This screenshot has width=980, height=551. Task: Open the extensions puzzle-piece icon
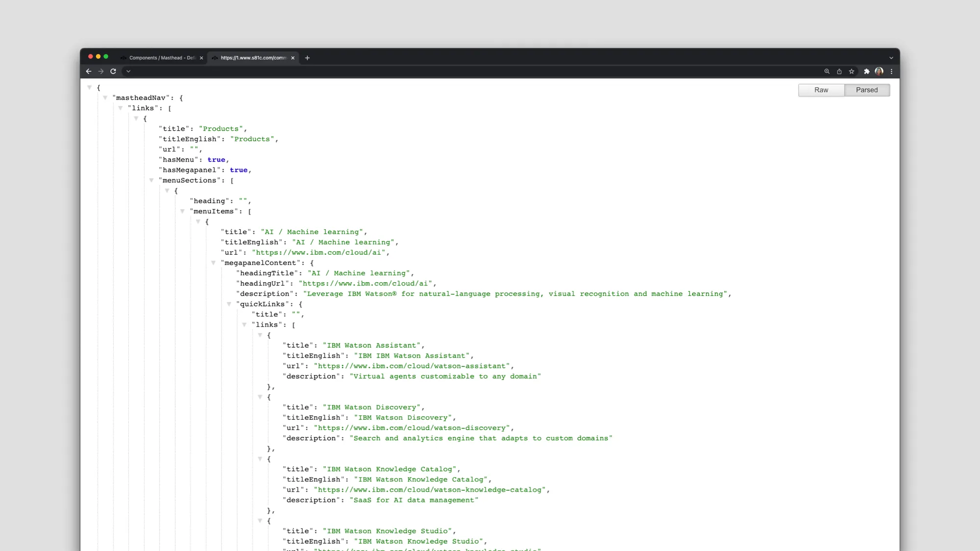click(866, 72)
